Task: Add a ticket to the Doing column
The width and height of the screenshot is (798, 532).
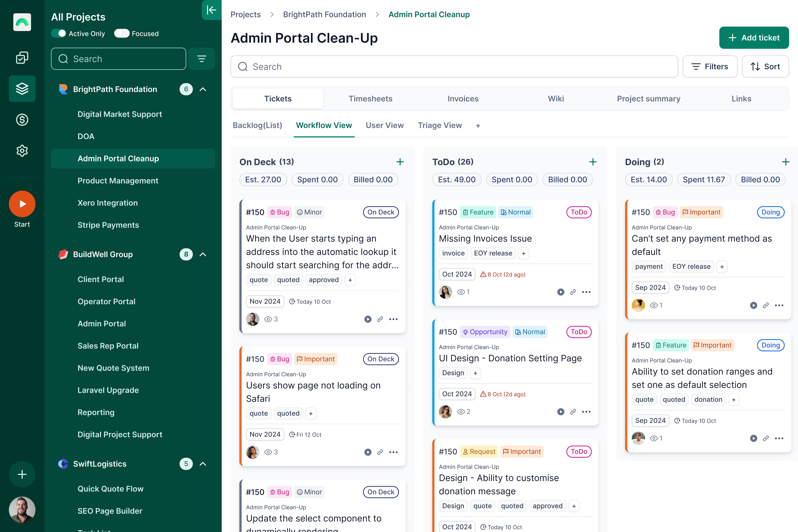Action: [x=785, y=162]
